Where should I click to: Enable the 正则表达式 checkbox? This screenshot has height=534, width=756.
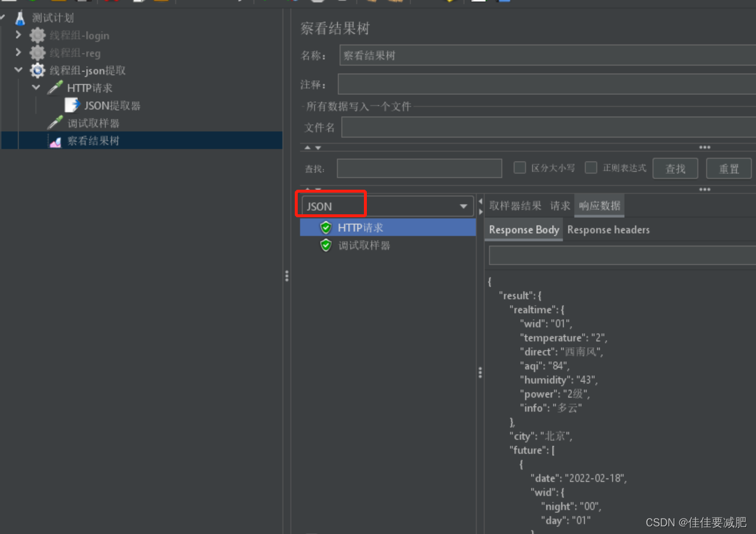[591, 167]
